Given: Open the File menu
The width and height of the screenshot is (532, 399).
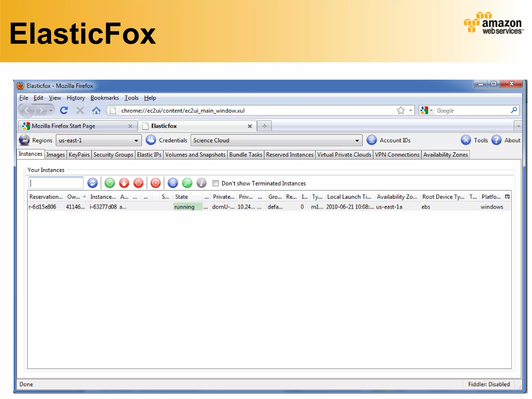Looking at the screenshot, I should pos(24,98).
